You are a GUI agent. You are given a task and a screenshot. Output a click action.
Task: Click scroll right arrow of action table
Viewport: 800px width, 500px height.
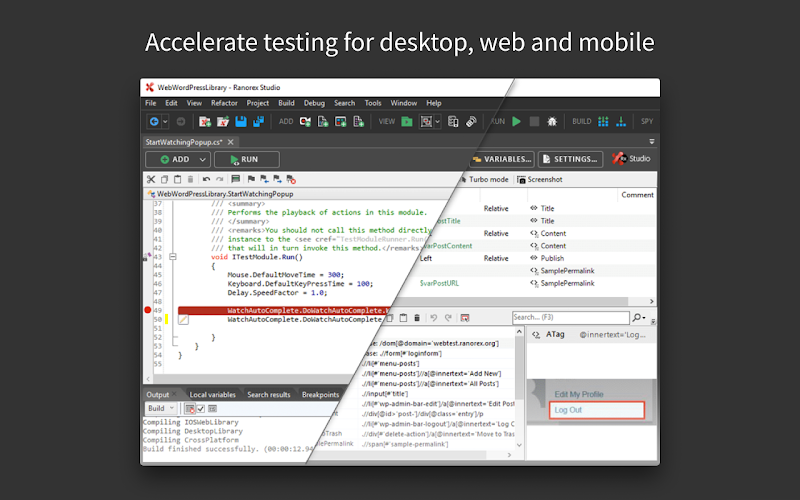652,302
